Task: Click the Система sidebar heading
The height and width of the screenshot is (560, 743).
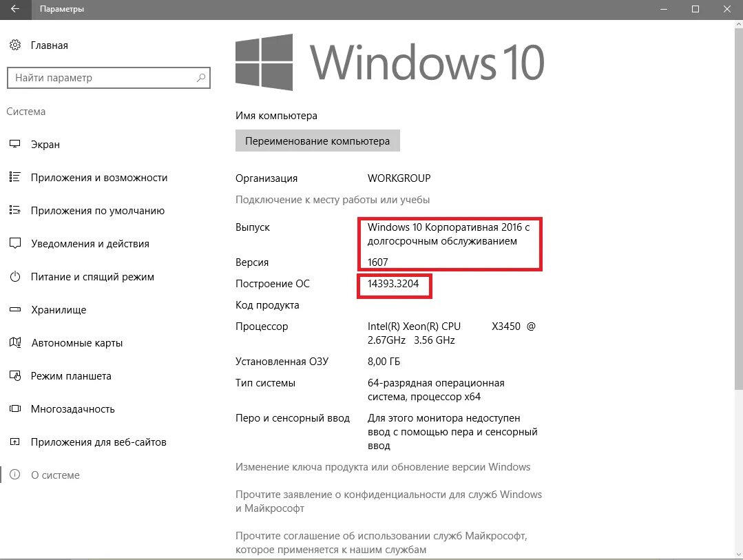Action: point(26,112)
